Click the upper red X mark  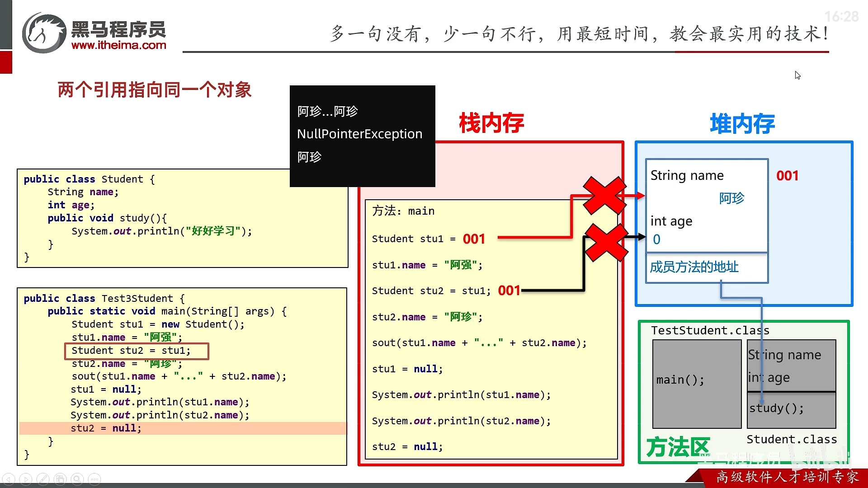[x=604, y=196]
